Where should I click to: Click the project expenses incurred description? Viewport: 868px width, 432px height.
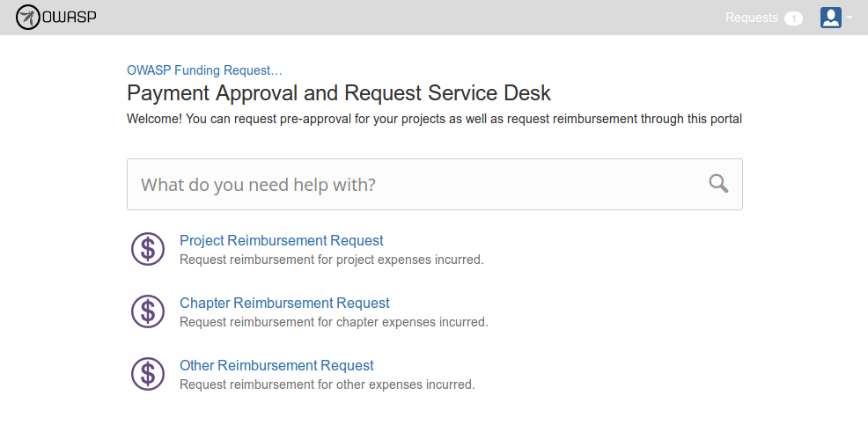pyautogui.click(x=331, y=260)
